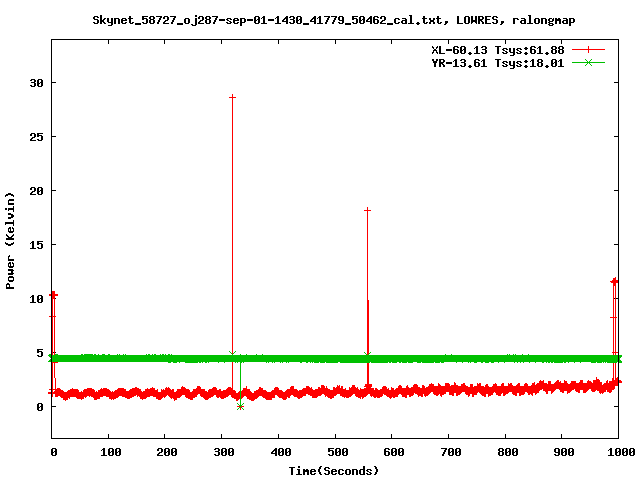640x480 pixels.
Task: Click the y-axis tick label 5
Action: click(40, 353)
